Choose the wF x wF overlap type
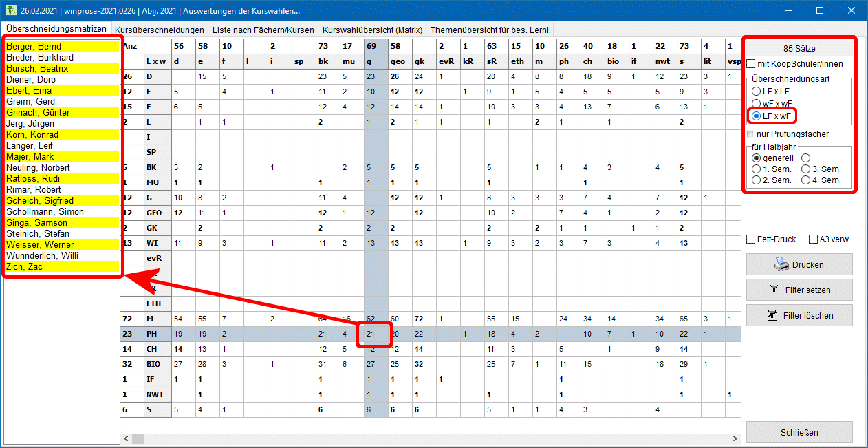The width and height of the screenshot is (868, 448). pyautogui.click(x=757, y=103)
